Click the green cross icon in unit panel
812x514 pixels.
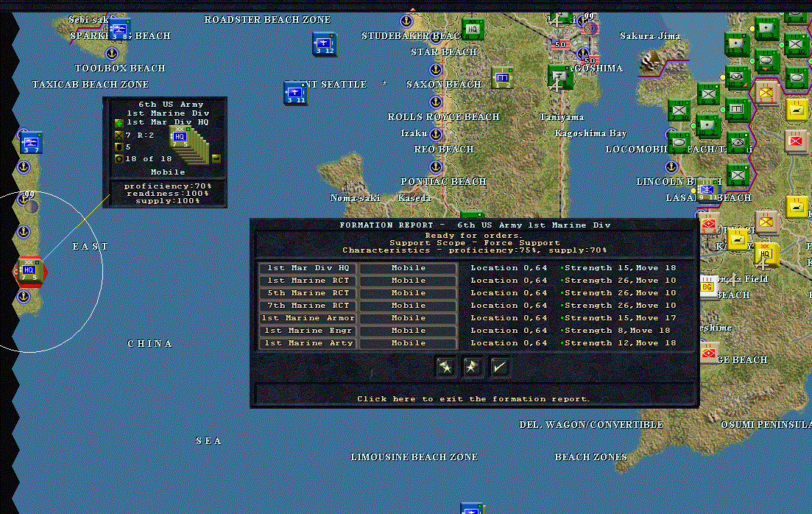point(119,123)
